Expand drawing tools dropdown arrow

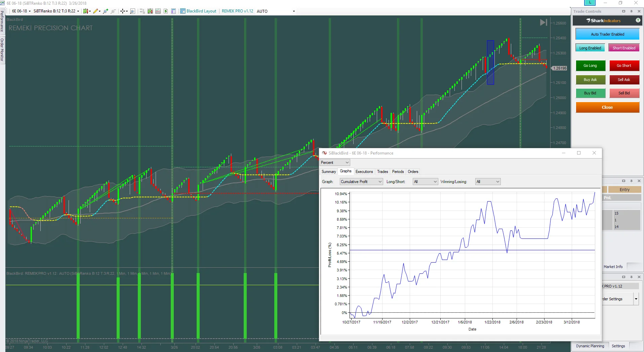click(99, 11)
